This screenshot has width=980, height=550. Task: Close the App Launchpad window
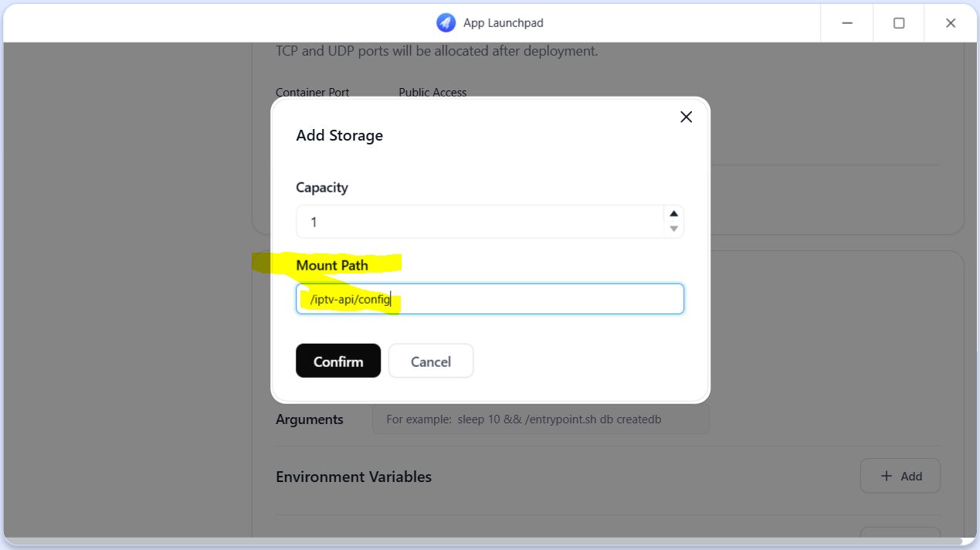951,23
